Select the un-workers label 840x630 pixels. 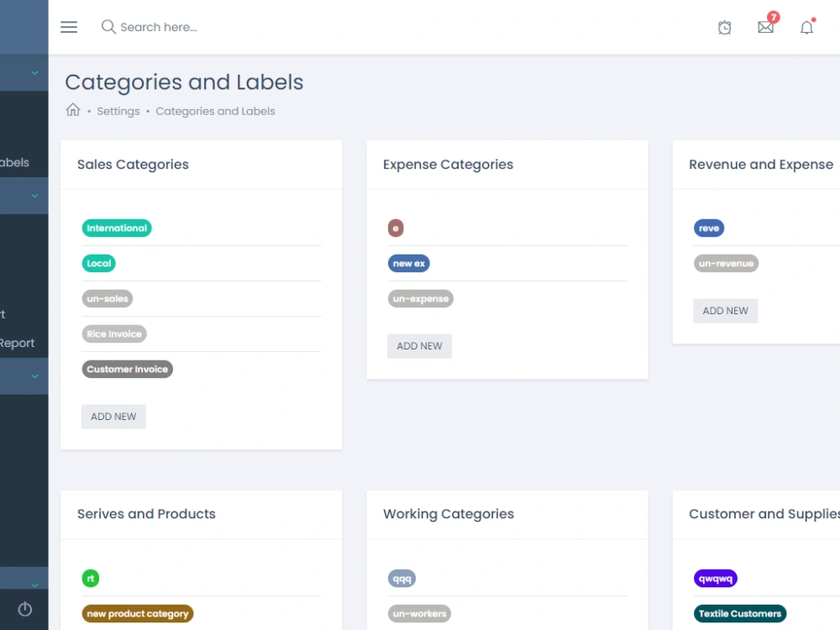(419, 614)
